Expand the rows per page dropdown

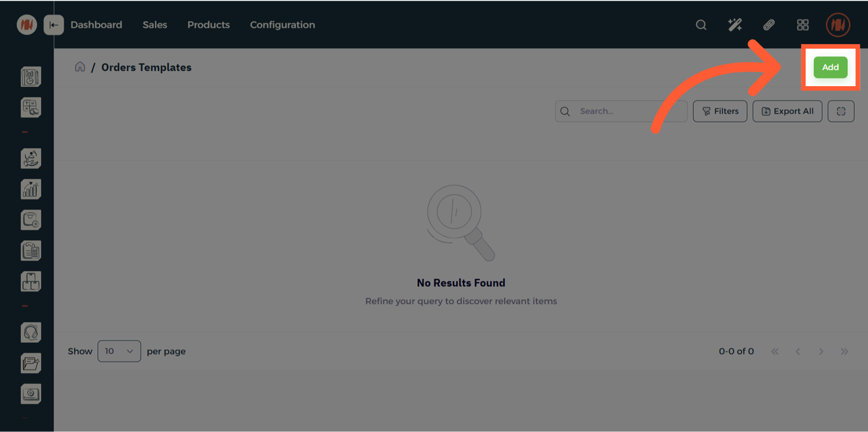click(119, 351)
